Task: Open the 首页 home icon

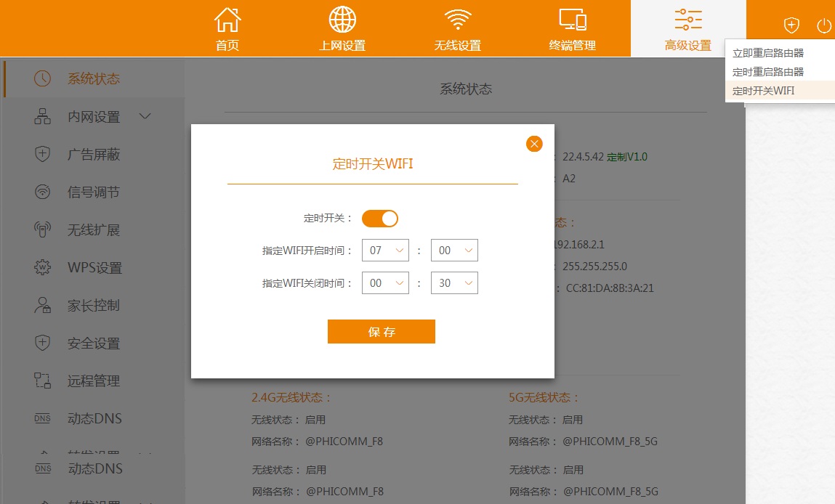Action: point(227,20)
